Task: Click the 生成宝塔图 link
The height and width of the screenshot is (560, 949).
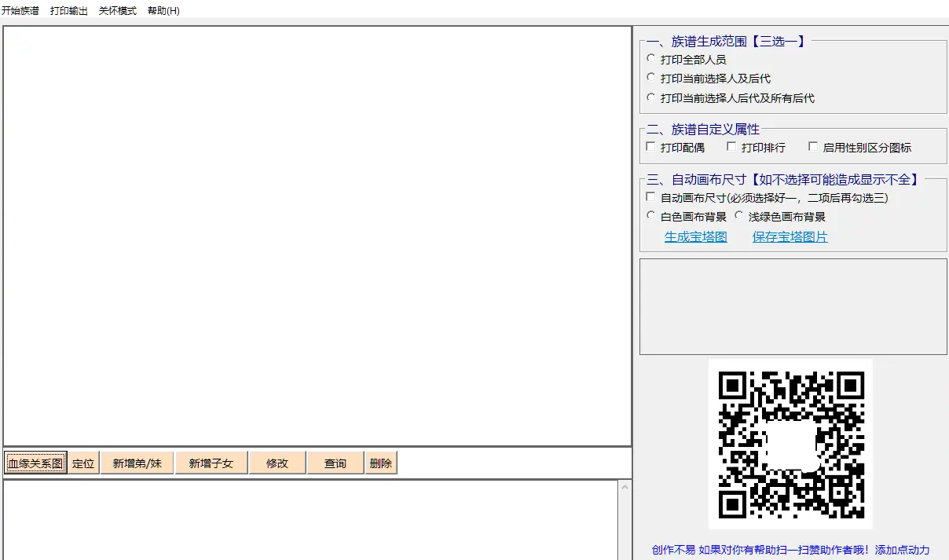Action: [696, 236]
